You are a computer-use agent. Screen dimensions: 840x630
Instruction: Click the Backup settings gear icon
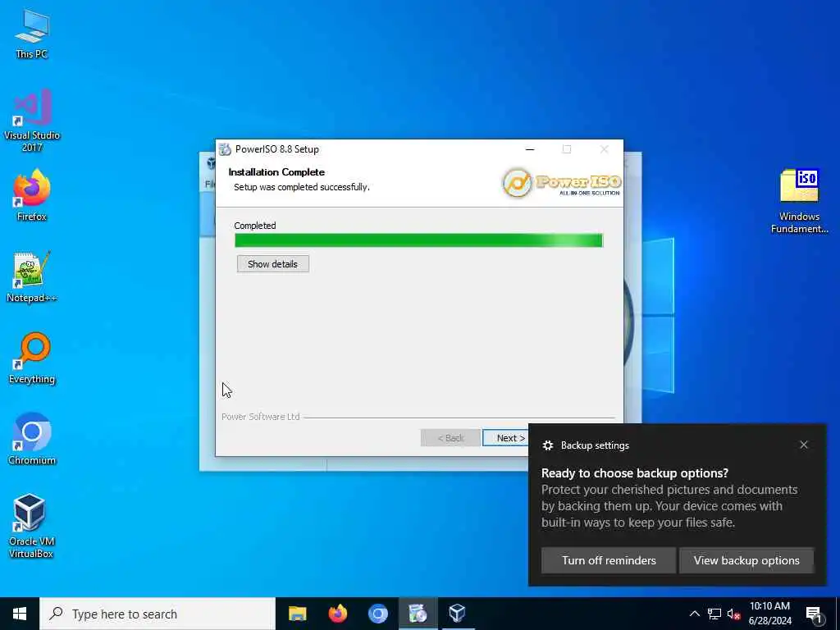pos(547,445)
